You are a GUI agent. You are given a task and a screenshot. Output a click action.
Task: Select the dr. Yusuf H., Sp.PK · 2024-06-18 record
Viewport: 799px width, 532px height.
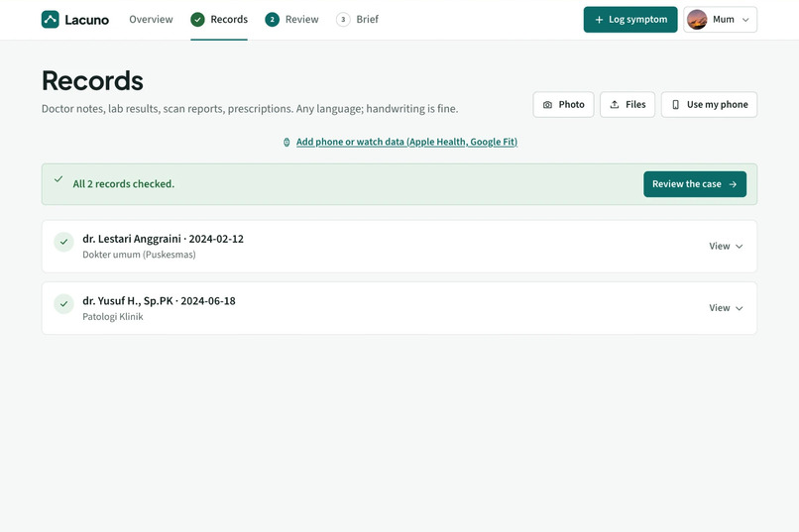(x=399, y=308)
